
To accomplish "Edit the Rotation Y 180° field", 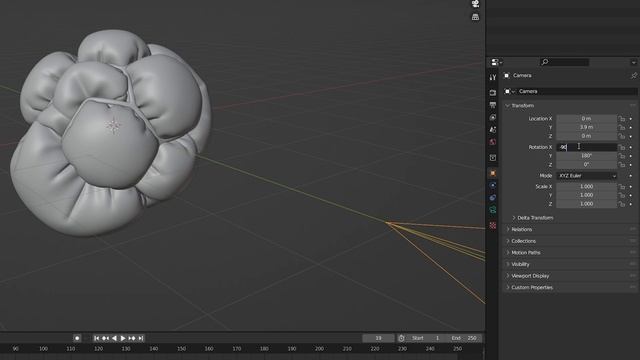I will click(587, 156).
